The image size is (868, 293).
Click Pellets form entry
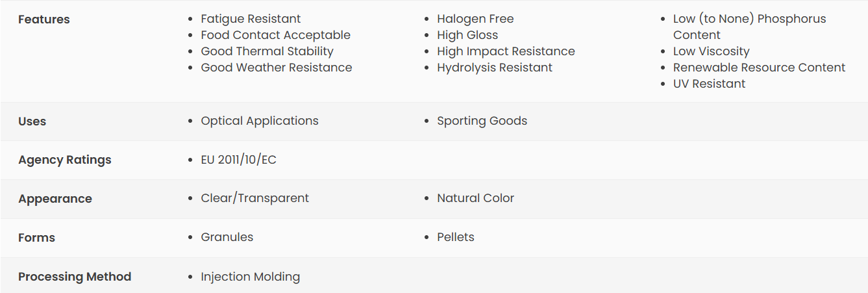455,237
